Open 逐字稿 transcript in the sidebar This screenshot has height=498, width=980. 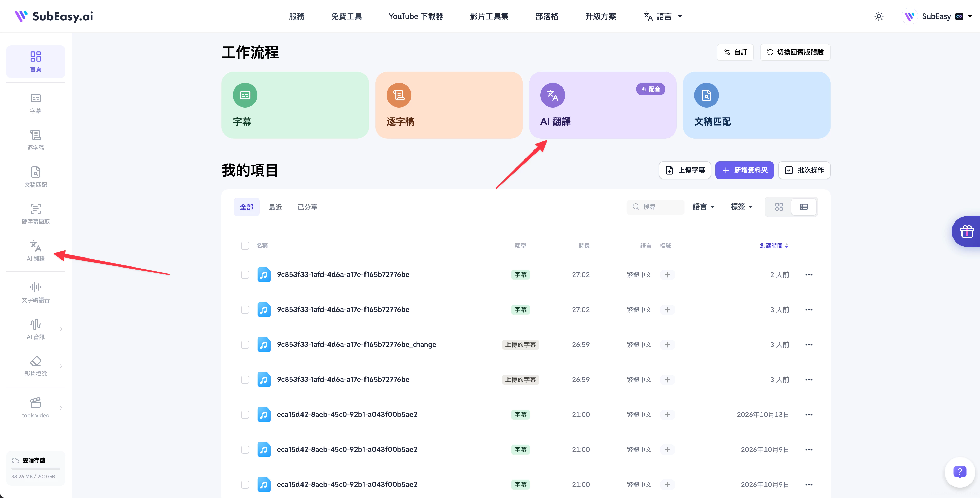pyautogui.click(x=36, y=140)
